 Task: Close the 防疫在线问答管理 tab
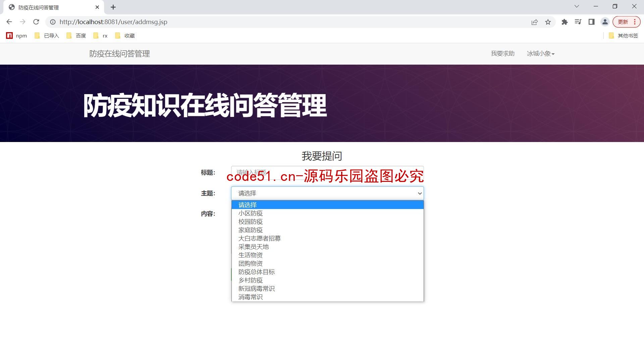(x=97, y=7)
